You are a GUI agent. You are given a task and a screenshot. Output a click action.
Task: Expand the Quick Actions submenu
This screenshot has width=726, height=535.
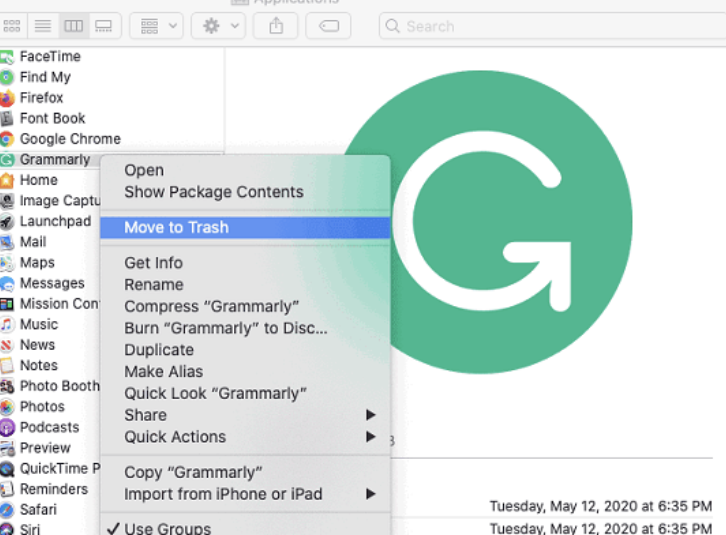pyautogui.click(x=245, y=437)
